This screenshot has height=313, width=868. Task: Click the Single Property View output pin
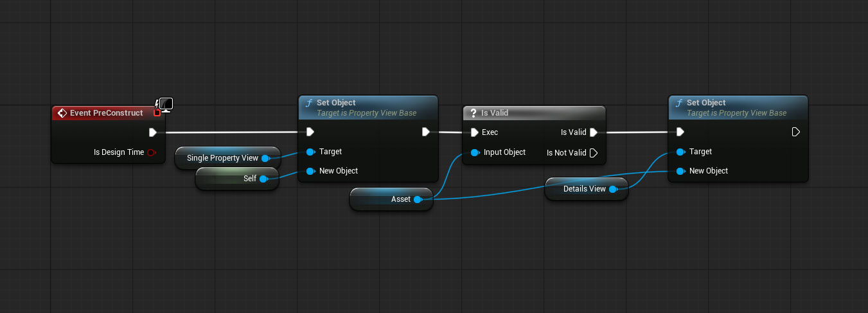(265, 158)
